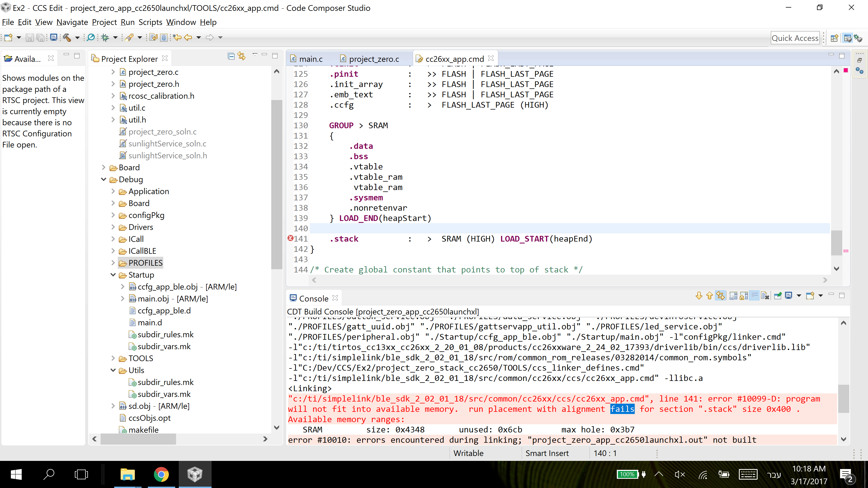
Task: Expand the TOOLS folder
Action: pyautogui.click(x=113, y=358)
